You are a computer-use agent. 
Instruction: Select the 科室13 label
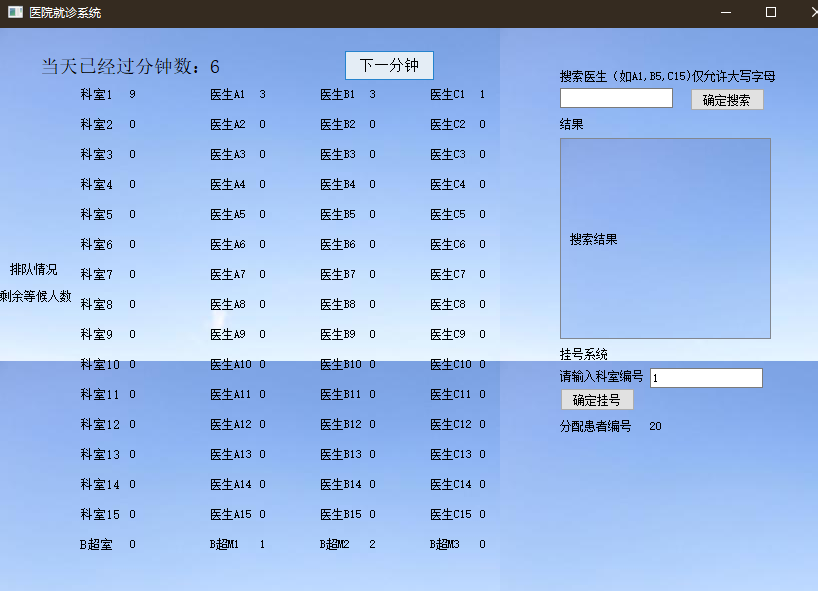pos(100,454)
